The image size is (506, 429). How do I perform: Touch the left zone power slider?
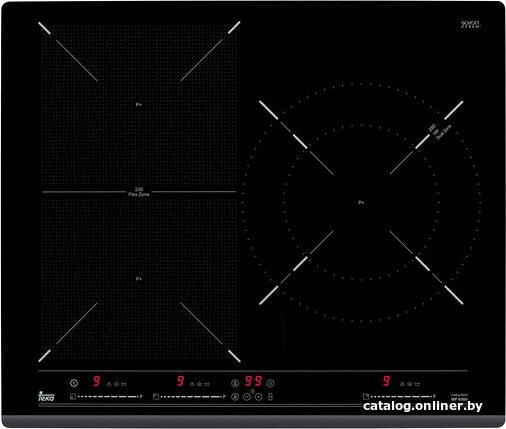click(108, 397)
